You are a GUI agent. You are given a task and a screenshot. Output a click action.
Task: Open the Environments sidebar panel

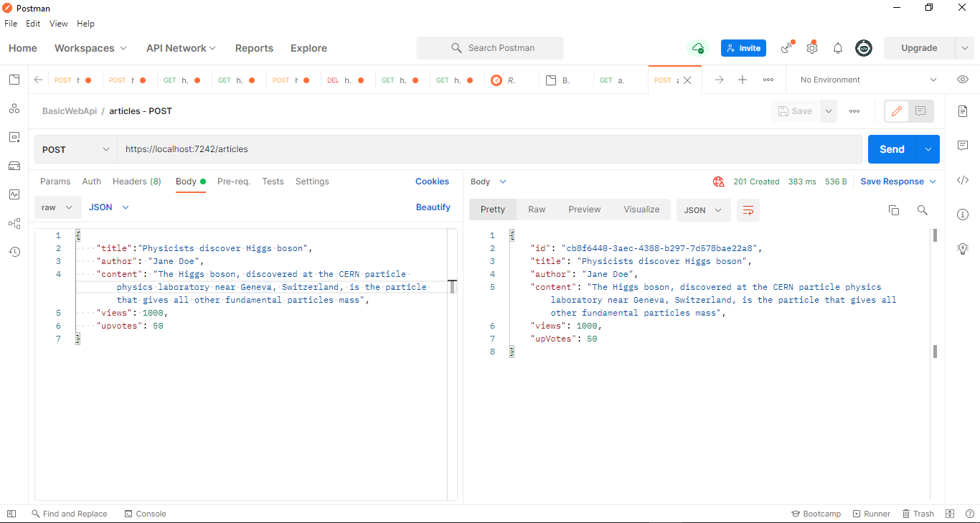(x=14, y=137)
